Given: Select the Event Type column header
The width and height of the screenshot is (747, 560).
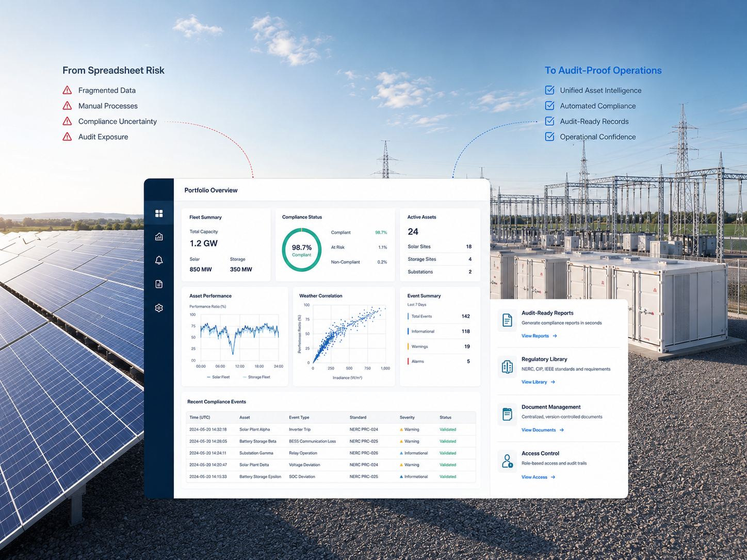Looking at the screenshot, I should pyautogui.click(x=299, y=418).
